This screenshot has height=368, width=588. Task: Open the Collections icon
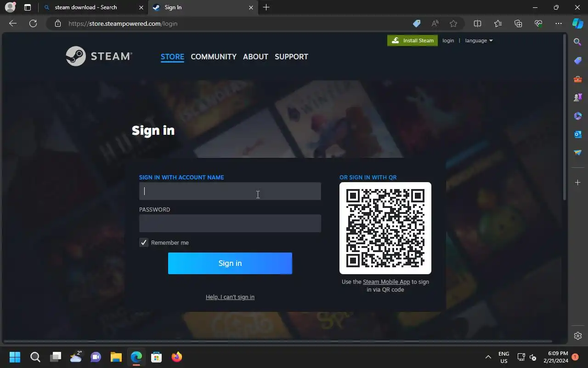(518, 23)
